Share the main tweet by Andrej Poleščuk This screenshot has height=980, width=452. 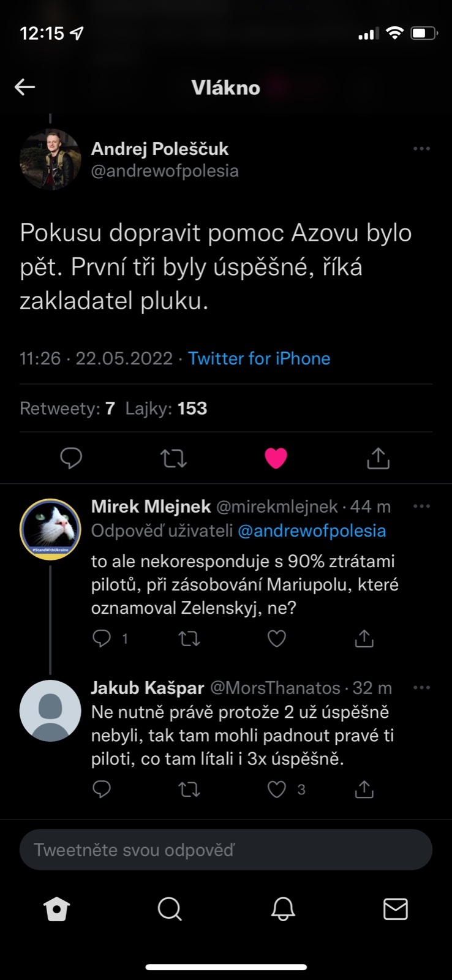378,458
